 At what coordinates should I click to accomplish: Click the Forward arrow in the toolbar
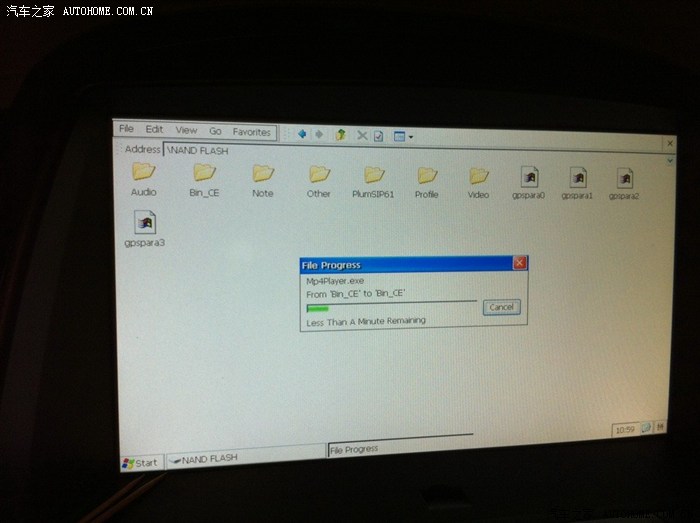pyautogui.click(x=319, y=134)
